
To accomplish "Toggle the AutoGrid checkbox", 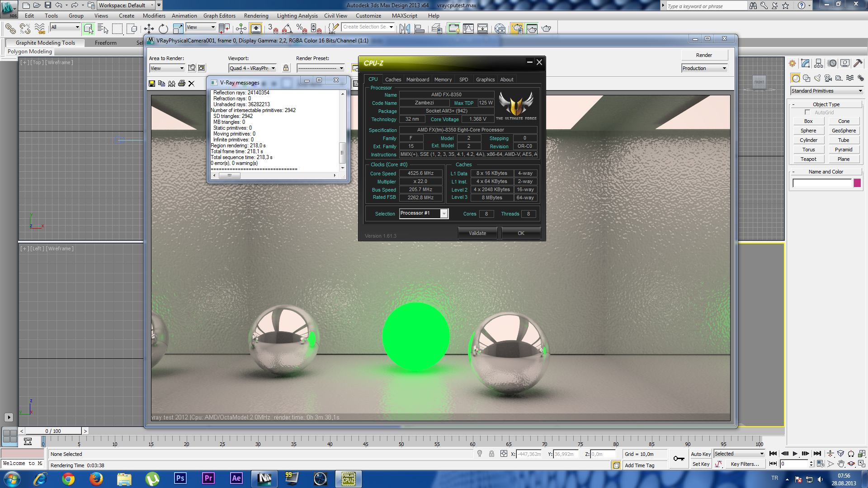I will click(x=807, y=113).
